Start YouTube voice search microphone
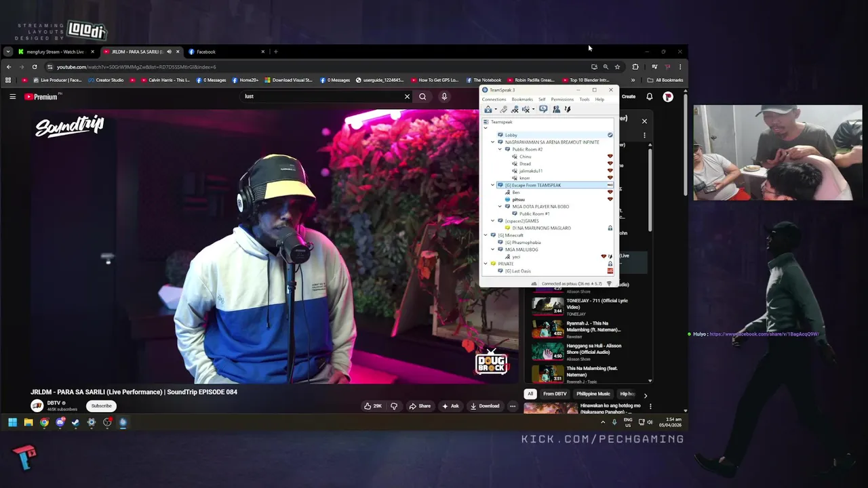 click(444, 96)
